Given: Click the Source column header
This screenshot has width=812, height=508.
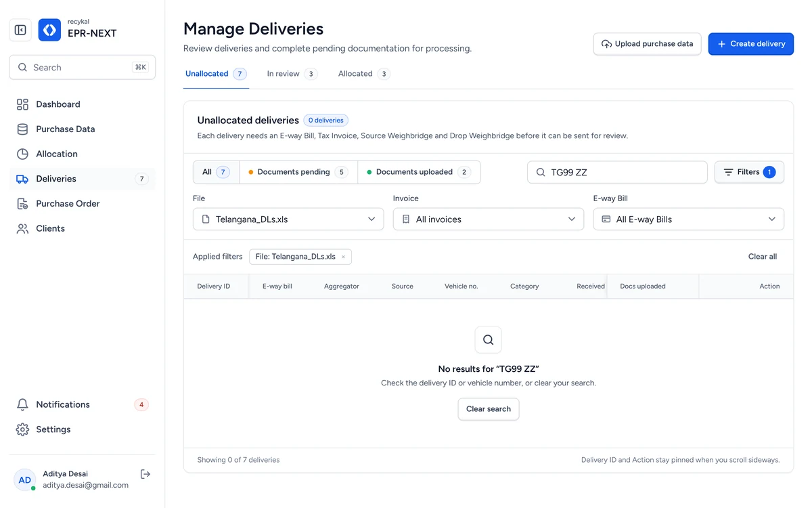Looking at the screenshot, I should click(x=403, y=287).
